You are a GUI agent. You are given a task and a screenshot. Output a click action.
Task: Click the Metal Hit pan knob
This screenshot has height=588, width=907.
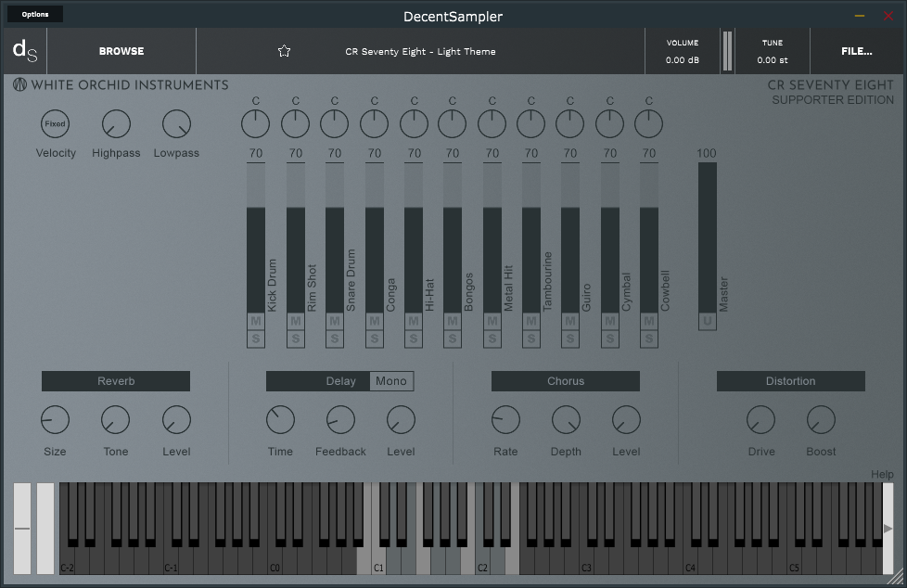point(492,124)
